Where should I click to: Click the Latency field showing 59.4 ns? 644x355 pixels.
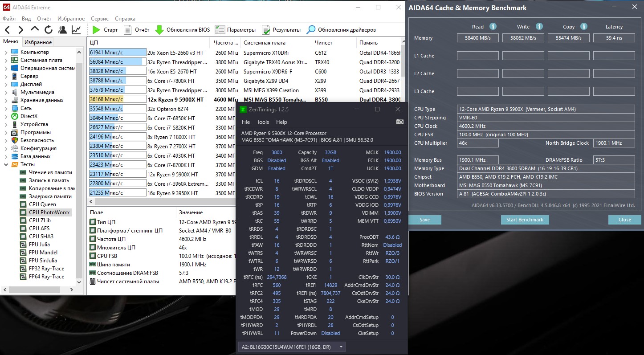(x=614, y=38)
